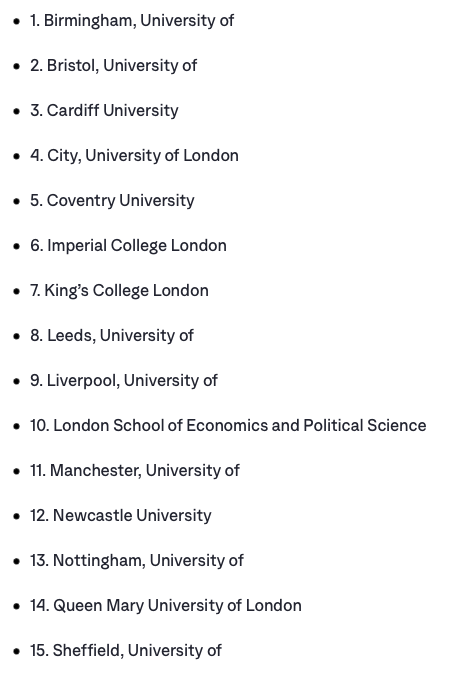Select City, University of London item
Image resolution: width=456 pixels, height=673 pixels.
(x=134, y=156)
